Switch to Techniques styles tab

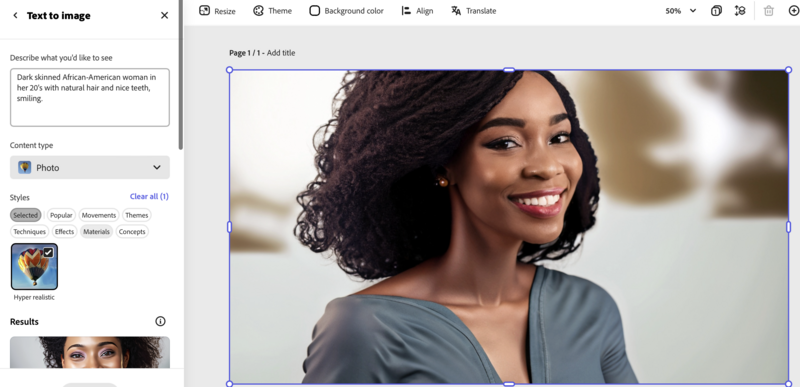[30, 231]
